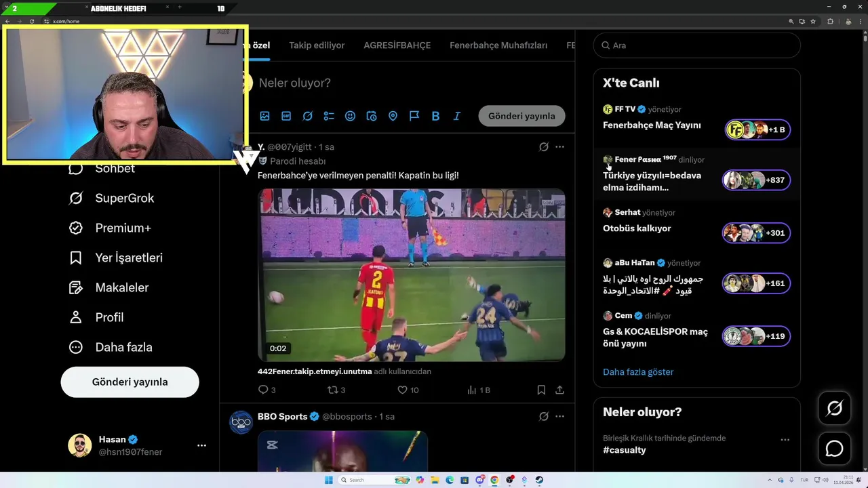Viewport: 868px width, 488px height.
Task: Reply to the penalty video post
Action: (x=267, y=390)
